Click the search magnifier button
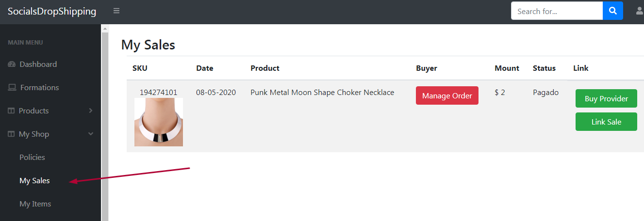The height and width of the screenshot is (221, 644). click(613, 11)
